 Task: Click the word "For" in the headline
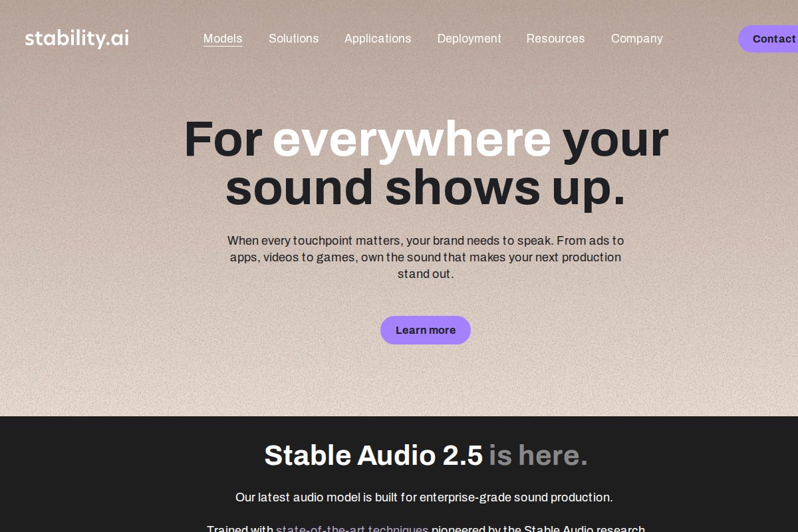(x=223, y=139)
